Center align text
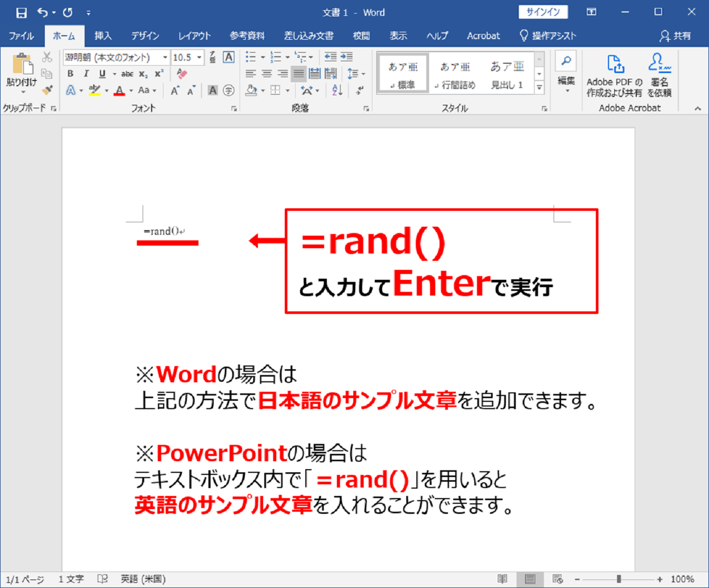Viewport: 709px width, 588px height. tap(267, 74)
